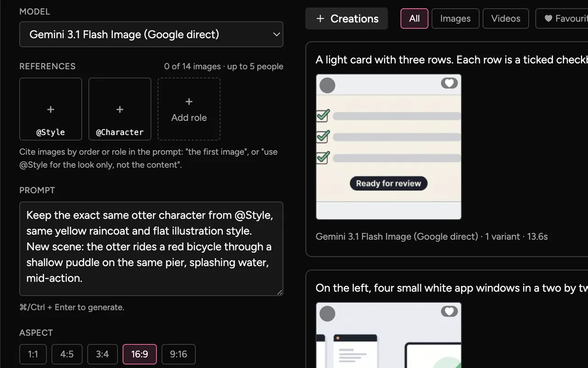Click the grey circle on the app windows image

[x=328, y=313]
